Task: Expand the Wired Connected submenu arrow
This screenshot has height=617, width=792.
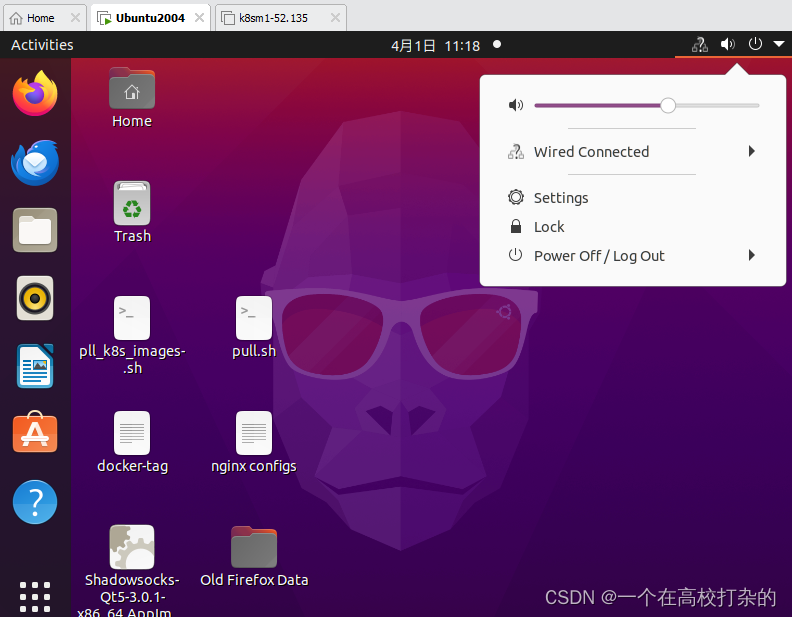Action: 752,151
